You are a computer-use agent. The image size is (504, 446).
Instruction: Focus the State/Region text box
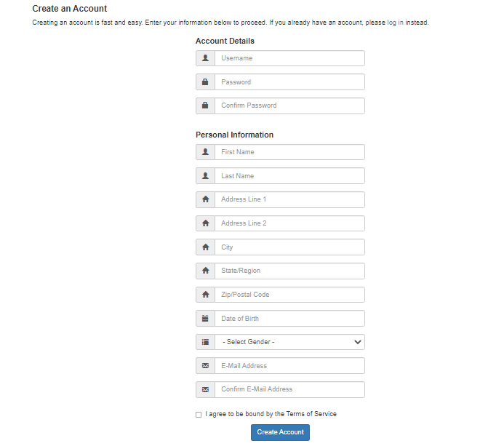pyautogui.click(x=289, y=271)
